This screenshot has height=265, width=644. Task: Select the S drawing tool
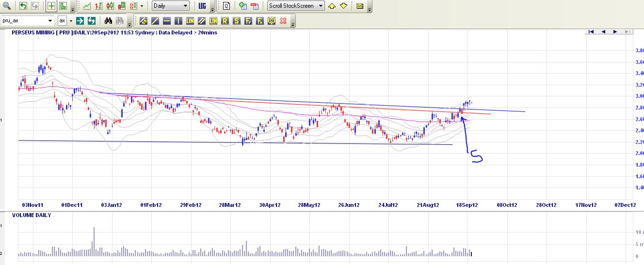tap(237, 21)
